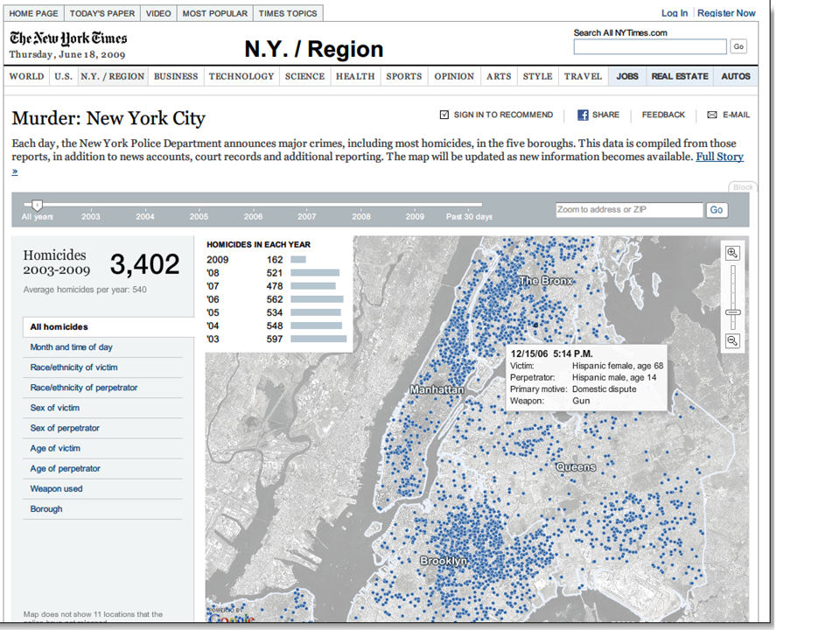Screen dimensions: 840x630
Task: Switch to the Borough breakdown
Action: (46, 509)
